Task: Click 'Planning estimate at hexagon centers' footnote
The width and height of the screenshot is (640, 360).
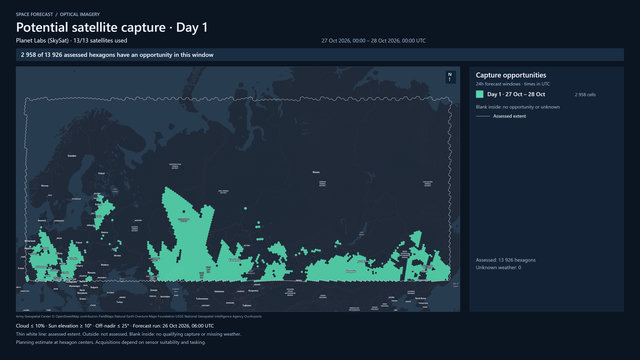Action: click(x=111, y=342)
